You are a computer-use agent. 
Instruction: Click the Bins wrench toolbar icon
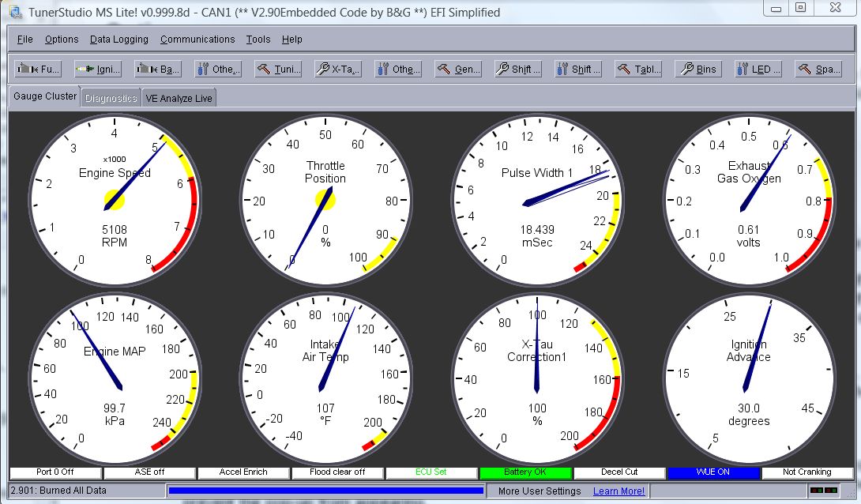click(697, 69)
